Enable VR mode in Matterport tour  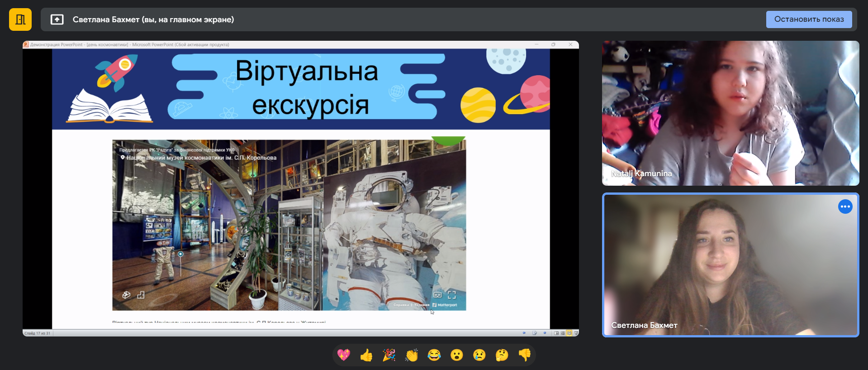tap(437, 295)
